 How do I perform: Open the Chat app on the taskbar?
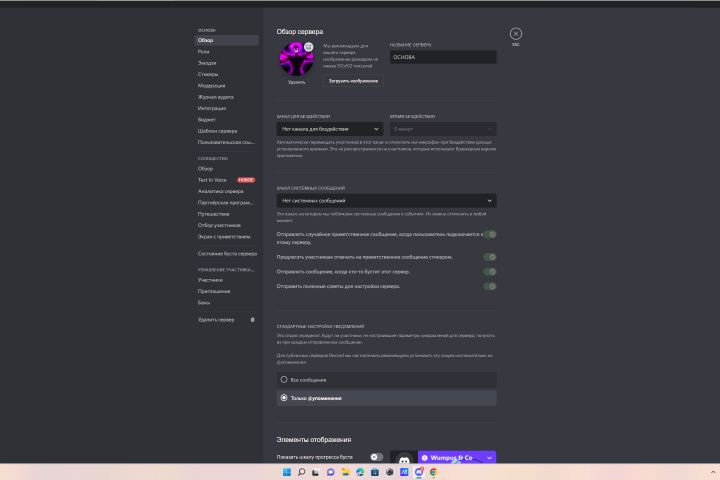[331, 472]
